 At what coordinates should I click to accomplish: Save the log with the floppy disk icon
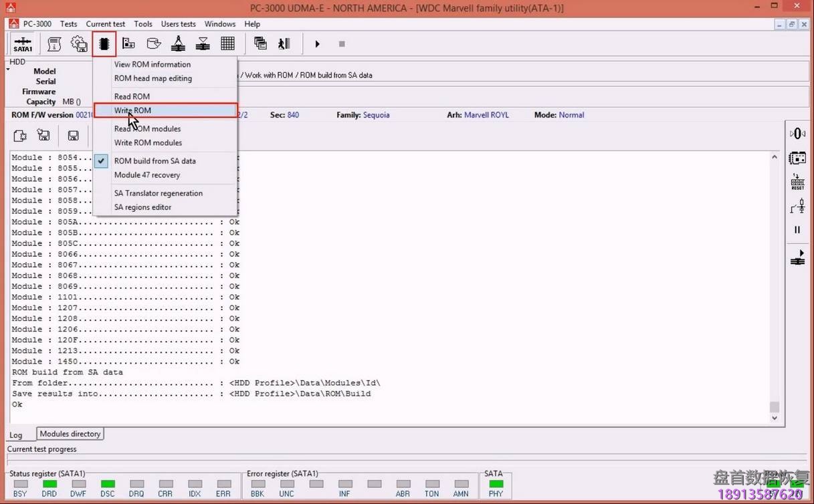click(73, 135)
